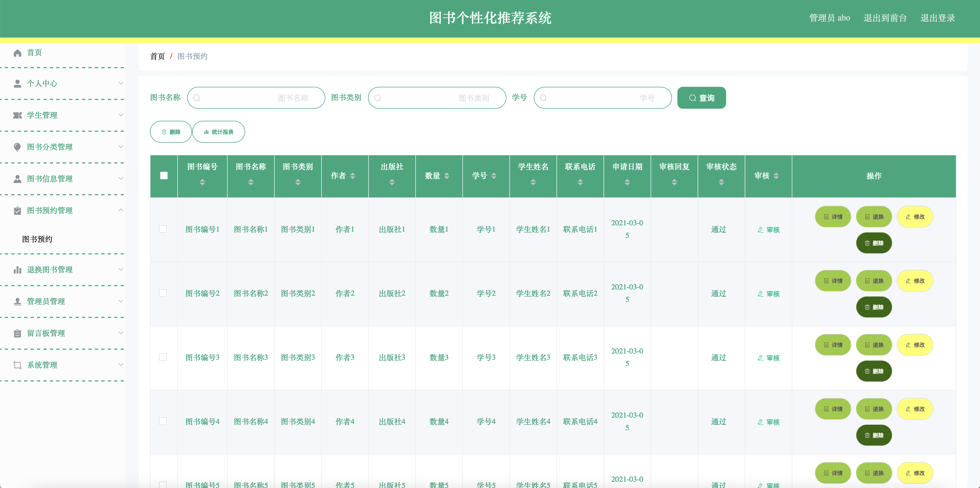Select the 图书预约 submenu item

(x=37, y=239)
